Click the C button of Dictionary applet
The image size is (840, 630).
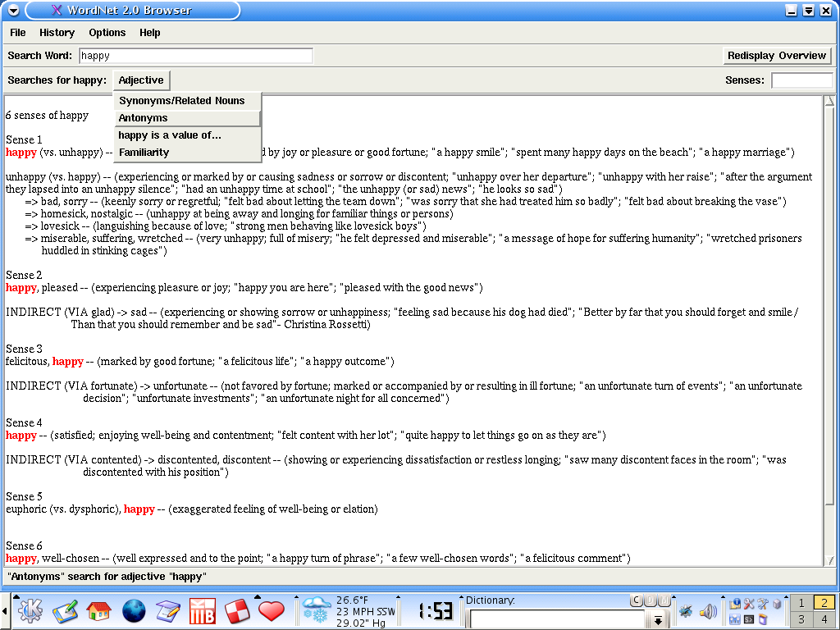pos(637,600)
